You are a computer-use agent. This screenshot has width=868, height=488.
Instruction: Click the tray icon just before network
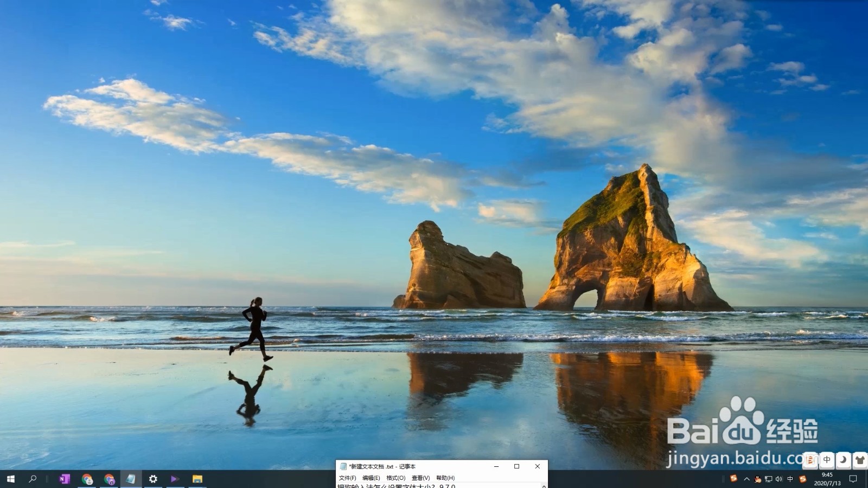point(758,479)
